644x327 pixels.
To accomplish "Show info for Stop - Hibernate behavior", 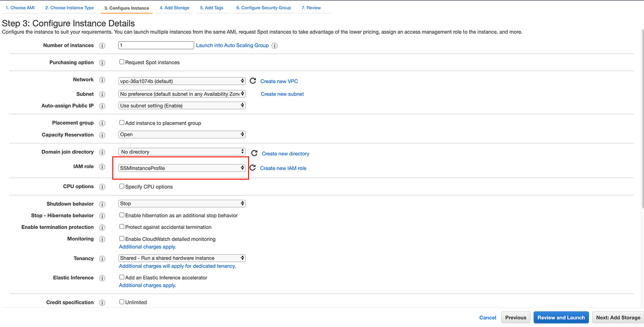I will tap(102, 216).
